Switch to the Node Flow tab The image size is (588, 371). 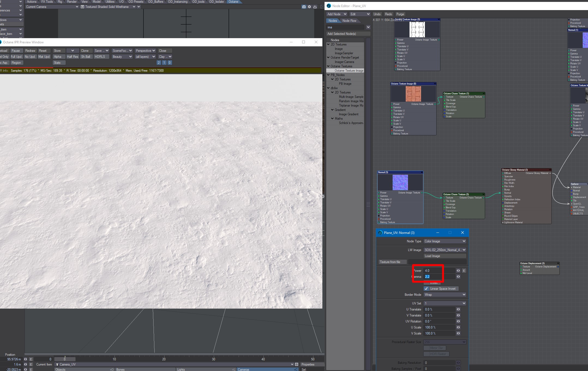pyautogui.click(x=349, y=21)
